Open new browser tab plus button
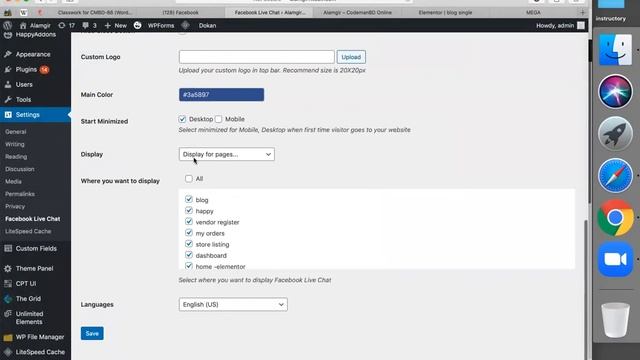The image size is (640, 360). (x=582, y=13)
